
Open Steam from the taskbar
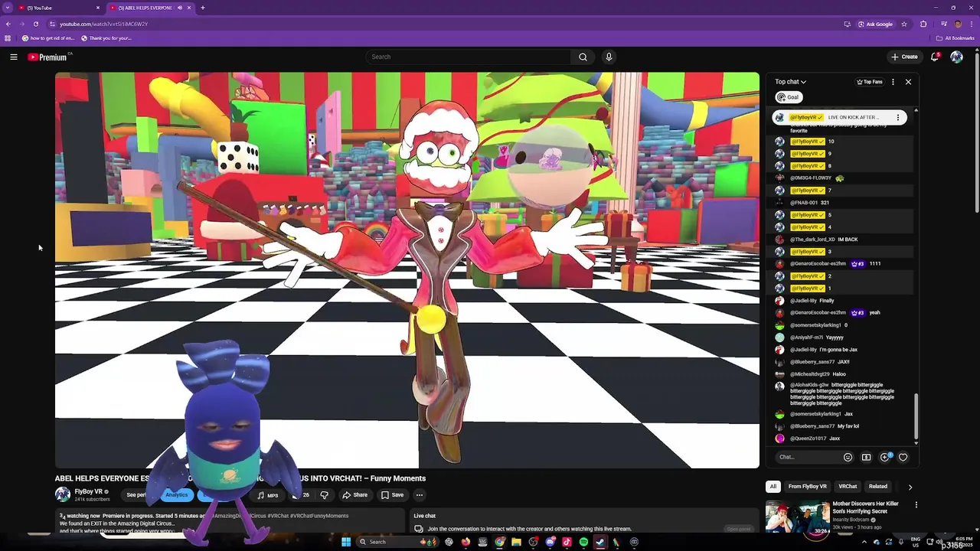pyautogui.click(x=600, y=542)
